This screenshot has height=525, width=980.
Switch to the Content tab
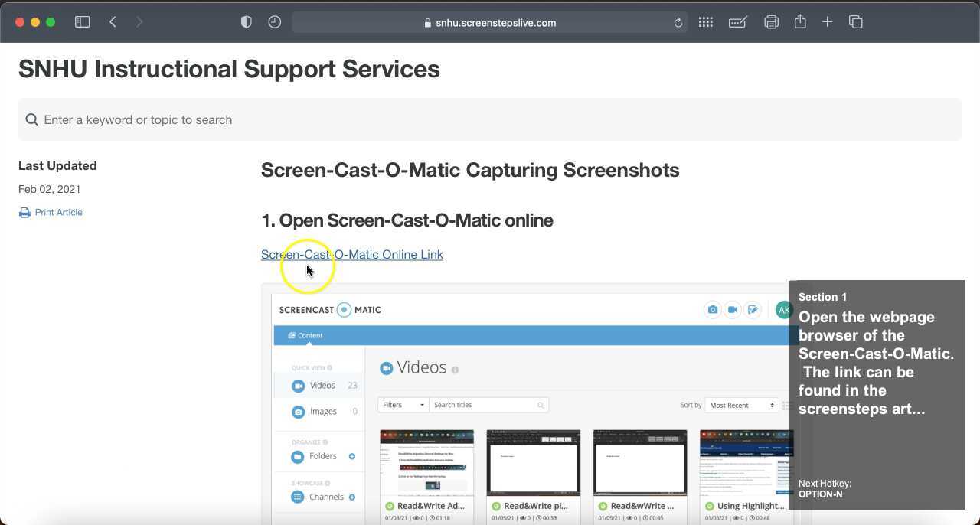pyautogui.click(x=305, y=334)
